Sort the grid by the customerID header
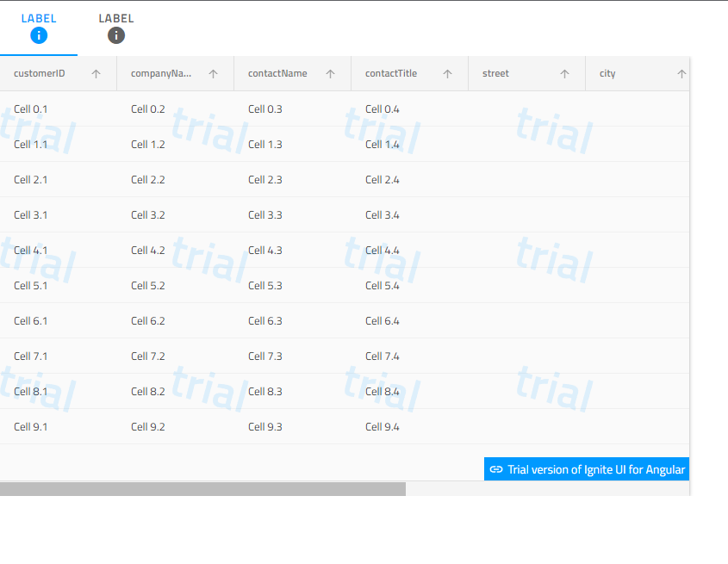This screenshot has width=728, height=564. (x=40, y=73)
